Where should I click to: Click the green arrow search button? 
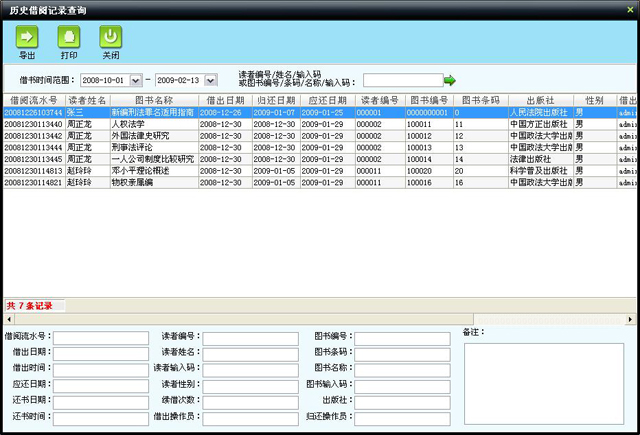pyautogui.click(x=450, y=80)
